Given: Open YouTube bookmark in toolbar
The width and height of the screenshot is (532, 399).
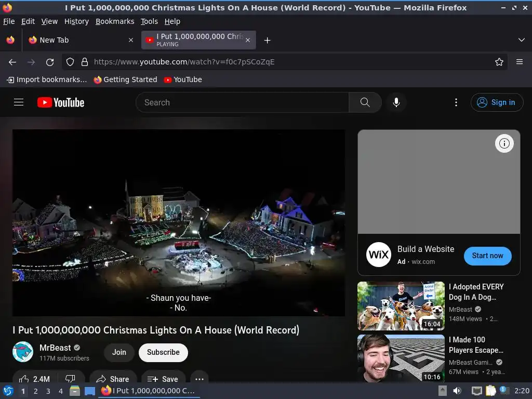Looking at the screenshot, I should point(183,79).
